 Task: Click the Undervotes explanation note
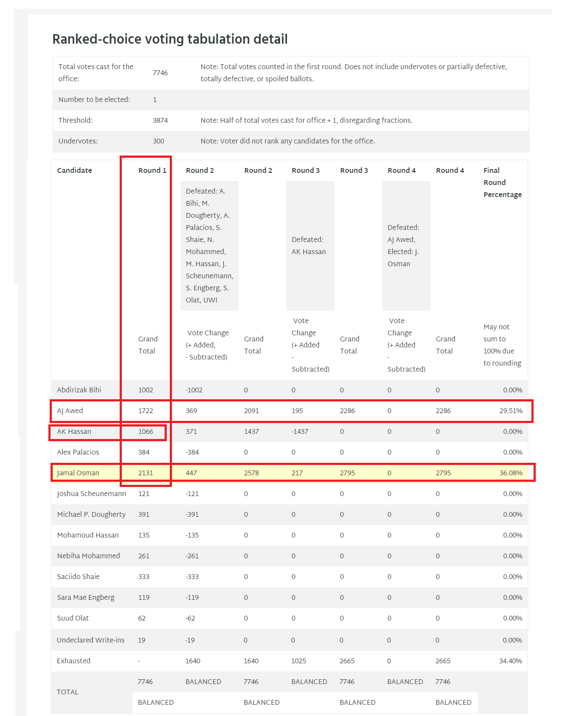288,141
